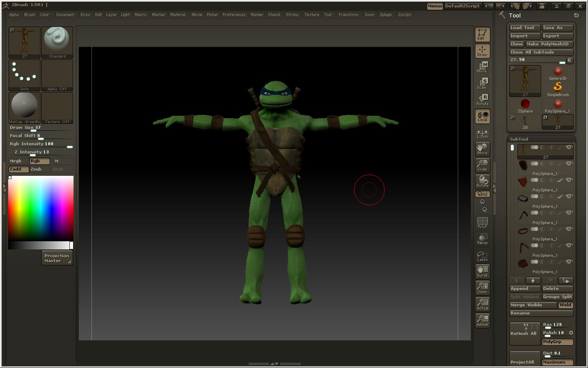Select the ZSphere tool
Image resolution: width=588 pixels, height=368 pixels.
tap(525, 105)
